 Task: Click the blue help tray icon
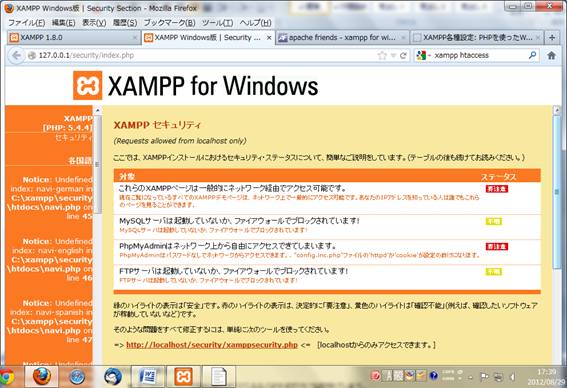pos(434,376)
